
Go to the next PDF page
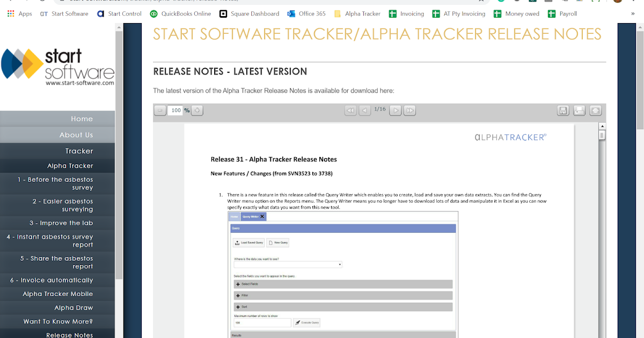[396, 110]
